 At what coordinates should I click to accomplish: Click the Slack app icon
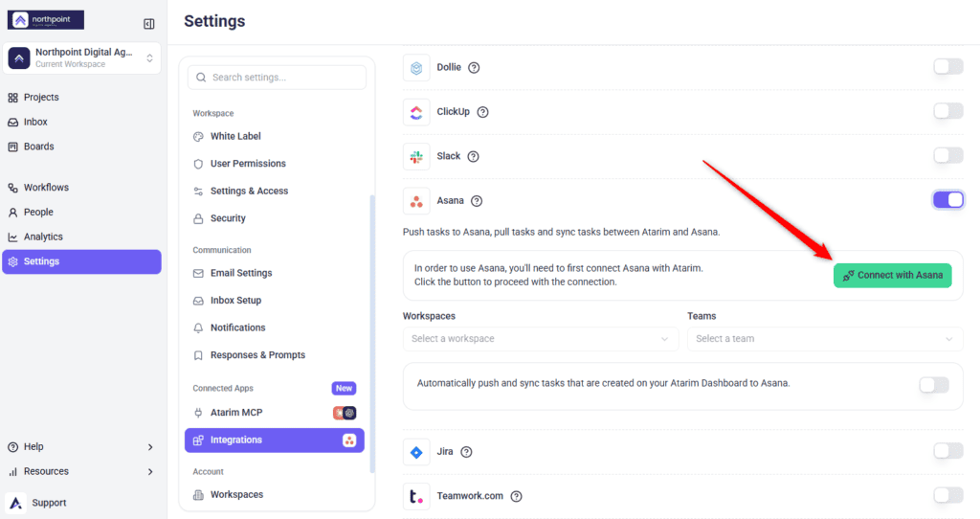416,156
